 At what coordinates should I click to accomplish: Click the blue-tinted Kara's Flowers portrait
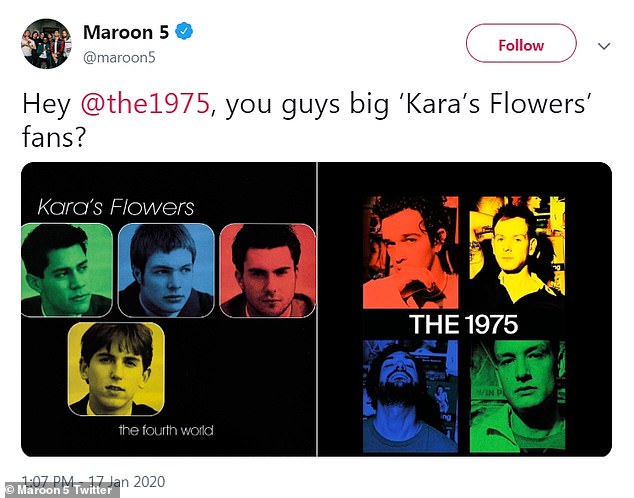click(x=166, y=270)
